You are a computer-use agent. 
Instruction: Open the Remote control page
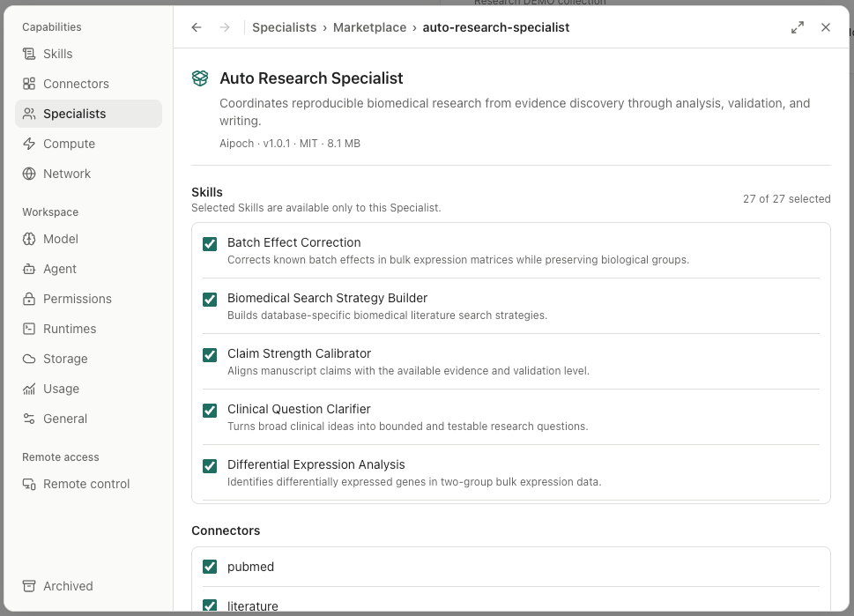point(88,484)
